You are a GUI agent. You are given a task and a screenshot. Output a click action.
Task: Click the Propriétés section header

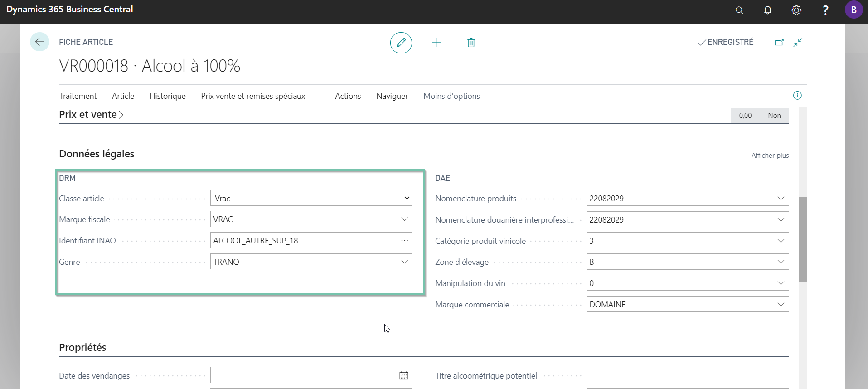pyautogui.click(x=82, y=347)
